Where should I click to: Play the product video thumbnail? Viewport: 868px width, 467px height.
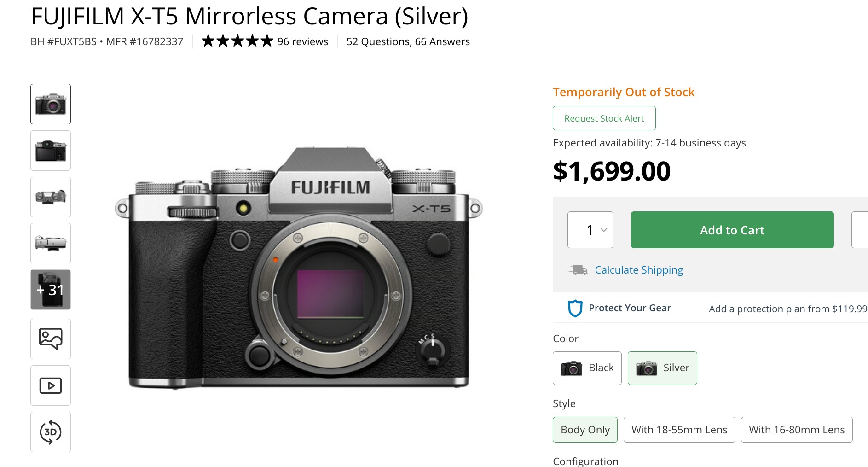pyautogui.click(x=50, y=385)
